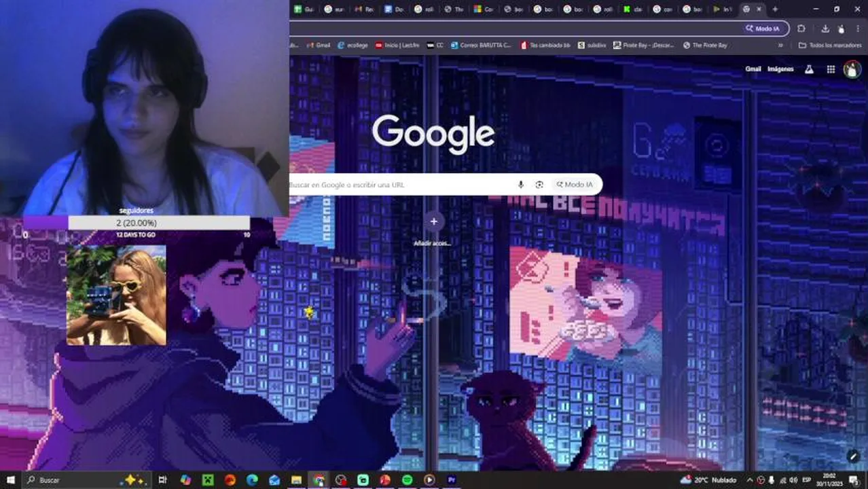Open the Windows Start menu
The width and height of the screenshot is (868, 489).
click(10, 480)
